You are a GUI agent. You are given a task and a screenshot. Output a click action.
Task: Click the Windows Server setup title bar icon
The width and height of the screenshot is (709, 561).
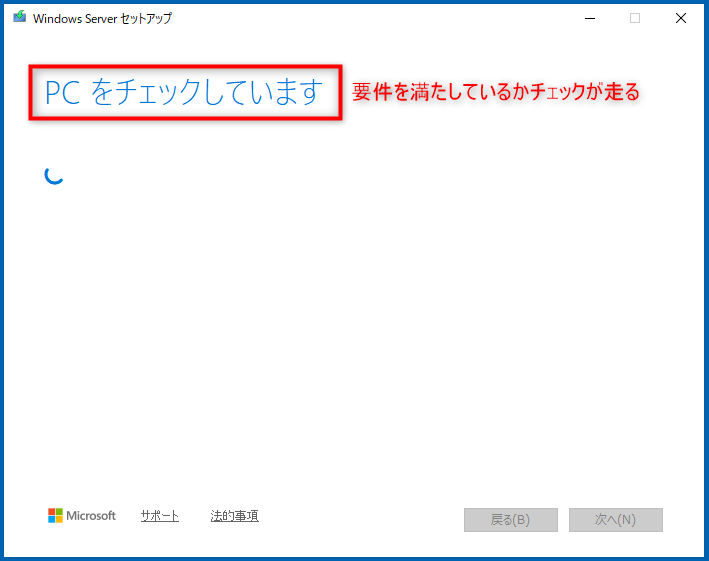click(x=19, y=17)
